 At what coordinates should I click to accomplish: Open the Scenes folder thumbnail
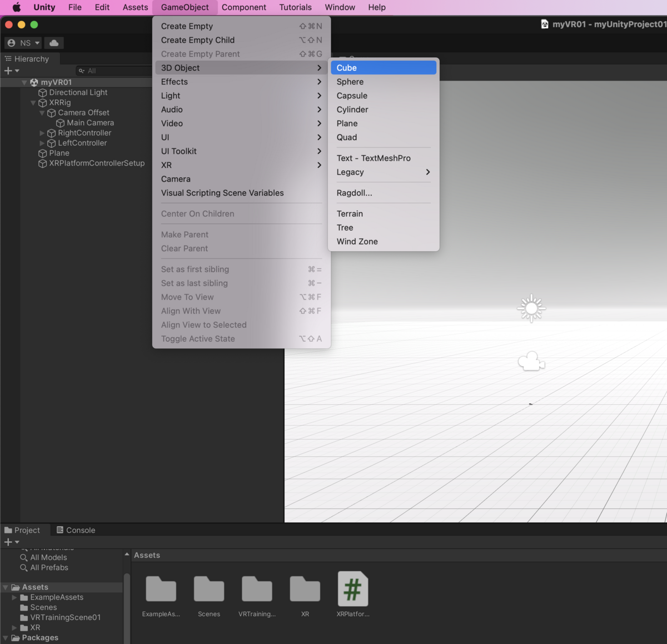[209, 589]
